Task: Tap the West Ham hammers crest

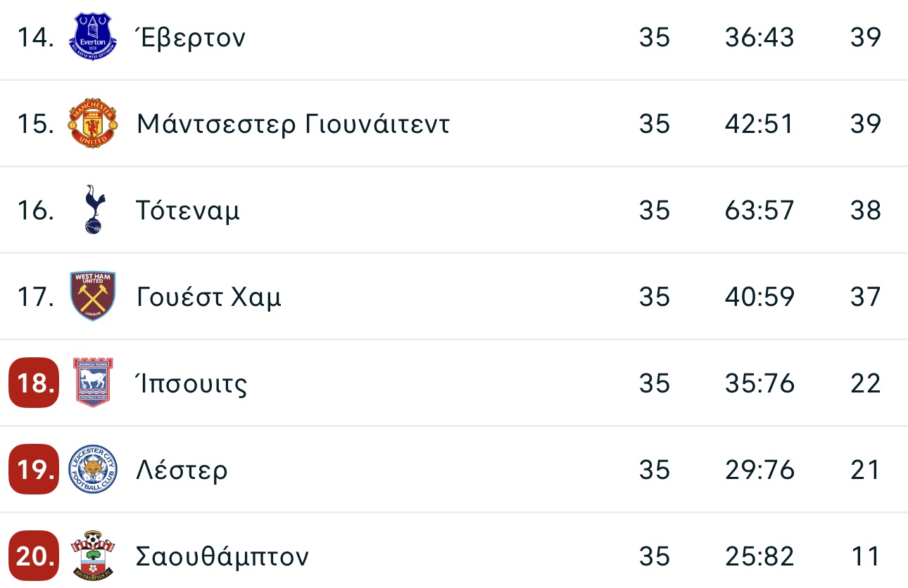Action: coord(93,296)
